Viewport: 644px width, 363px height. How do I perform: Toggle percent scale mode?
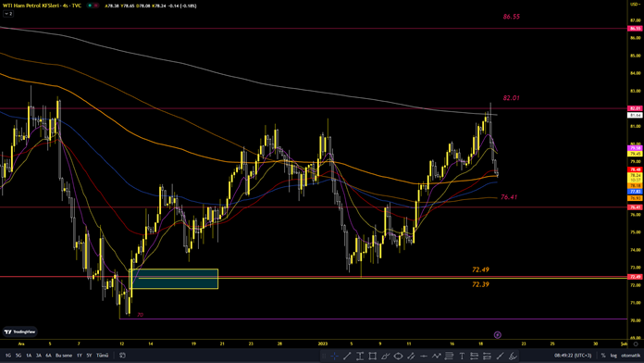tap(603, 356)
